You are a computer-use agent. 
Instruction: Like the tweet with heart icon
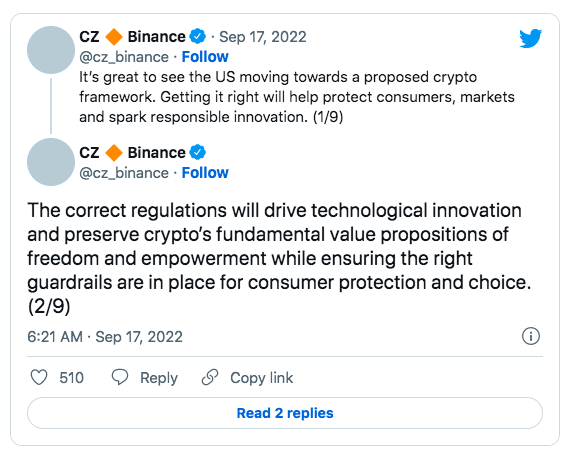pos(39,377)
